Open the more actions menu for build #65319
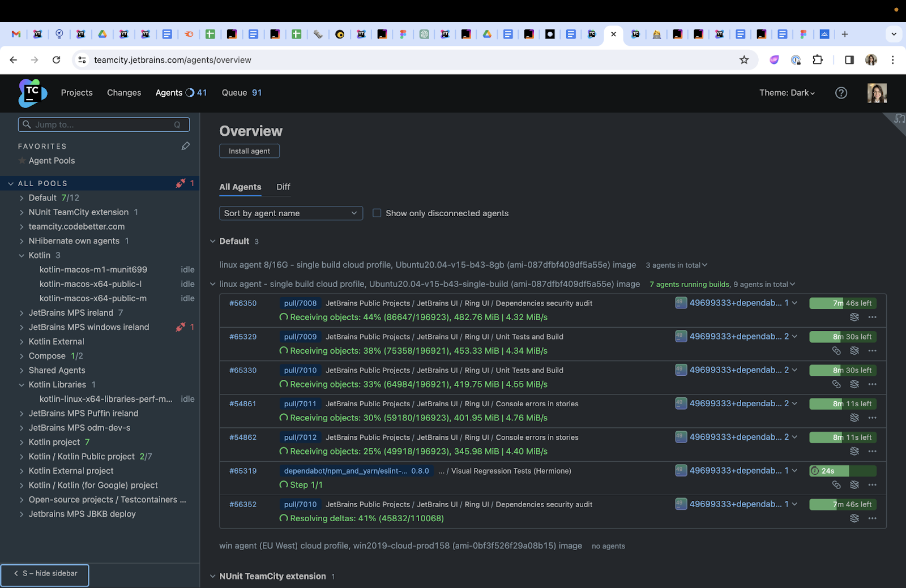Viewport: 906px width, 588px height. coord(872,485)
